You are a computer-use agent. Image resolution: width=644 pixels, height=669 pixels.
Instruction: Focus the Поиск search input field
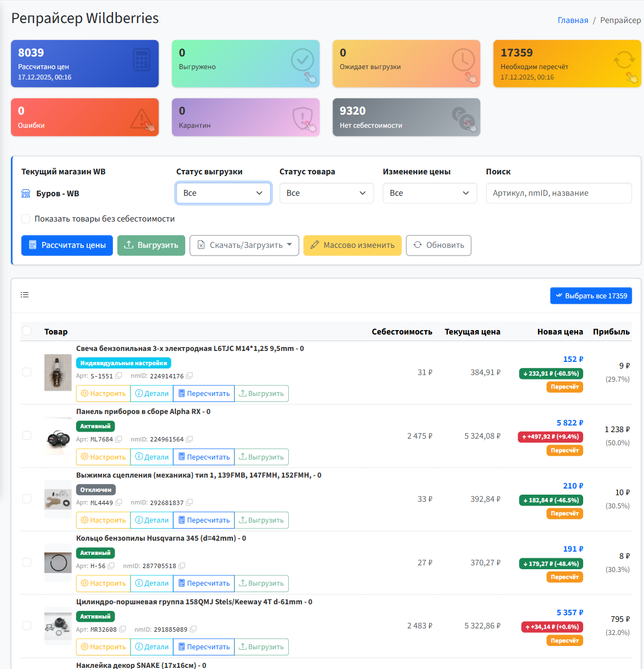pos(558,193)
